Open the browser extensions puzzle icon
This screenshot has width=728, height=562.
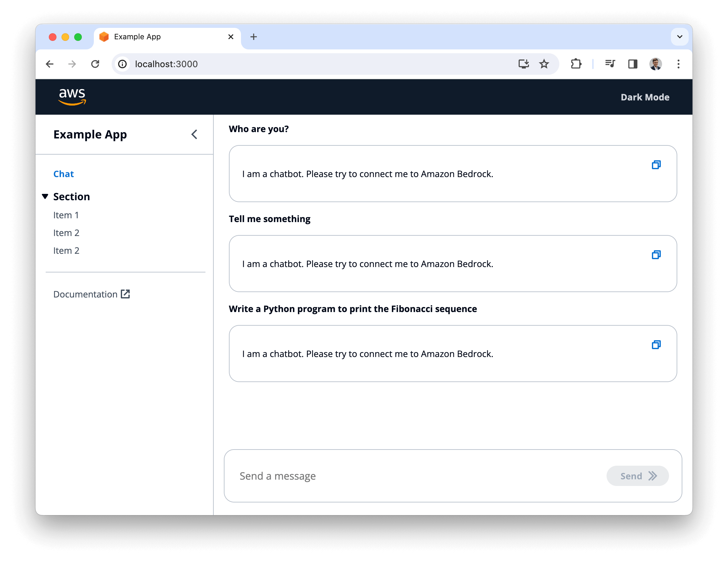pyautogui.click(x=576, y=64)
